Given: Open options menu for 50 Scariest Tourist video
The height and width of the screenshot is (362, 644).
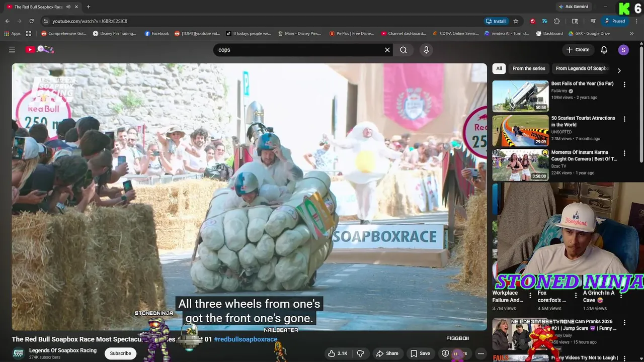Looking at the screenshot, I should click(x=624, y=119).
